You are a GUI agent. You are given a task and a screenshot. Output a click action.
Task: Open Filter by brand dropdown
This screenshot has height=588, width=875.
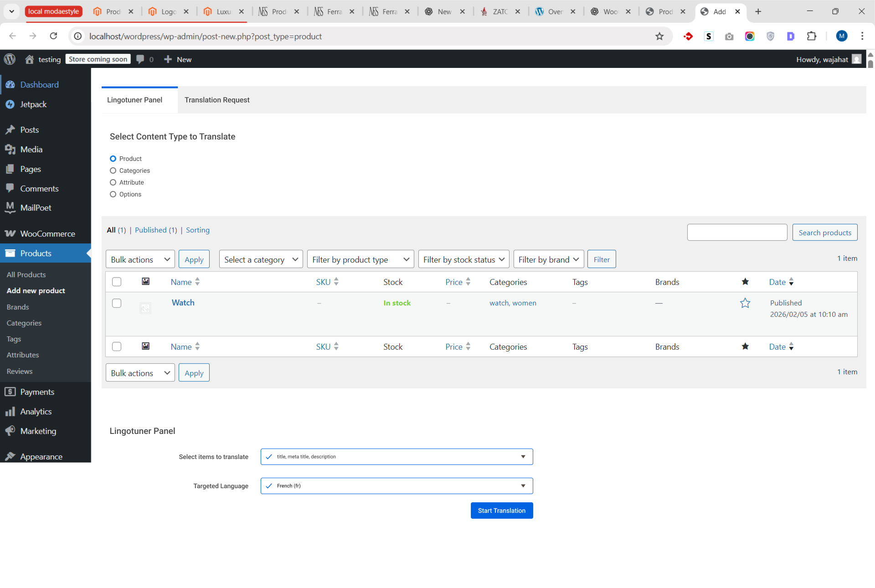click(x=549, y=259)
